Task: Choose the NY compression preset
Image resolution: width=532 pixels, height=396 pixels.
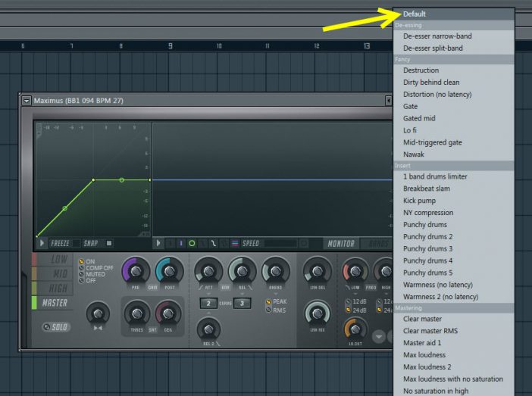Action: [x=454, y=213]
